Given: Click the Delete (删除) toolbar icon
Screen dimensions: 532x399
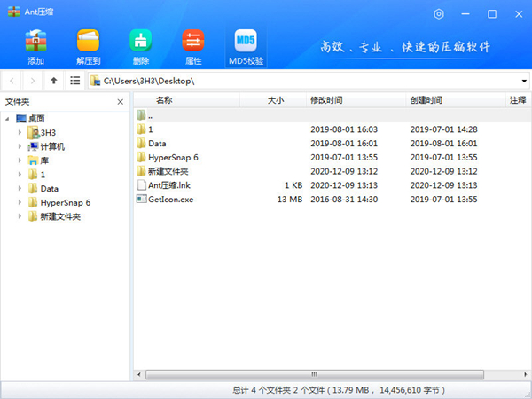Looking at the screenshot, I should 140,42.
